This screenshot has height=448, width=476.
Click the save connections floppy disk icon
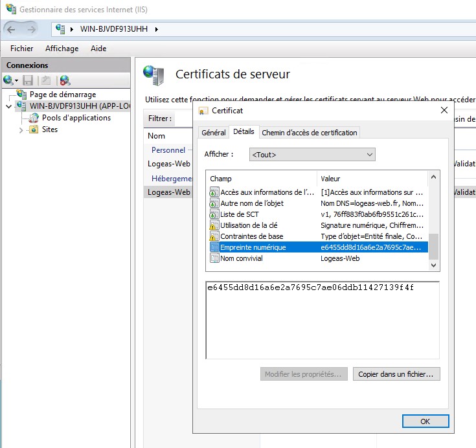(x=28, y=80)
